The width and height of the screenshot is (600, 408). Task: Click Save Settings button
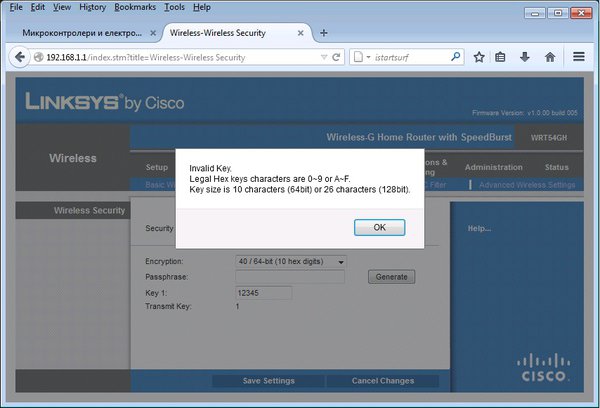click(x=268, y=381)
